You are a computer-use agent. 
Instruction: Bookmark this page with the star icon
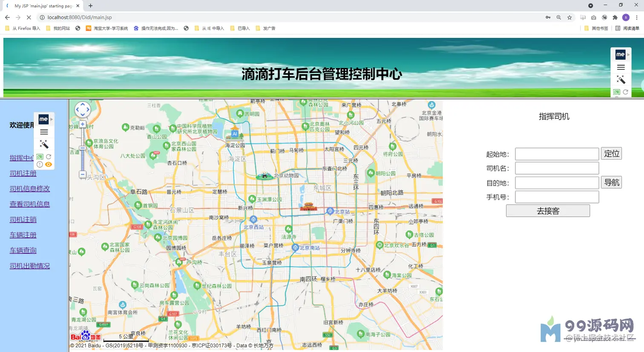[569, 17]
